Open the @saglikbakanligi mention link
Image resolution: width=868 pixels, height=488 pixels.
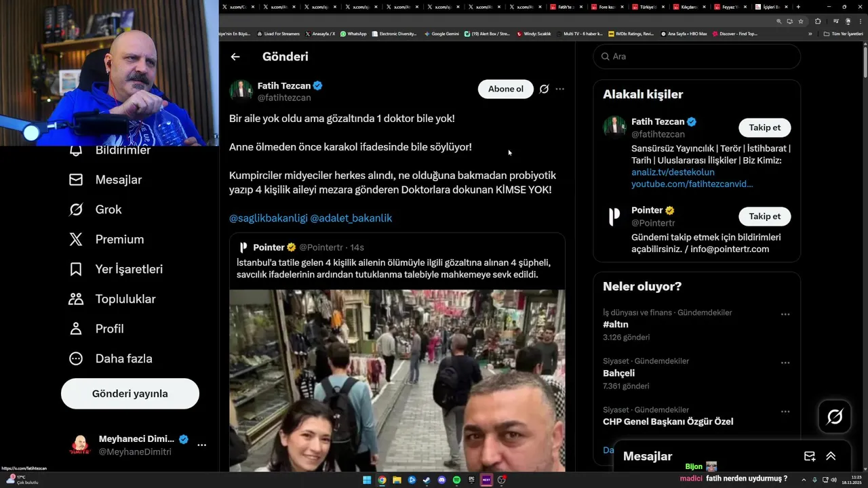(268, 218)
